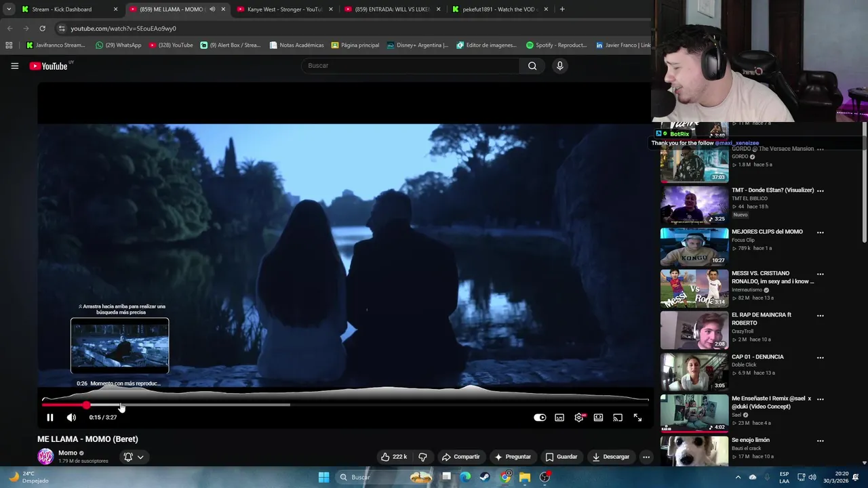868x488 pixels.
Task: Like the video with 222 k thumbs up
Action: pyautogui.click(x=394, y=457)
